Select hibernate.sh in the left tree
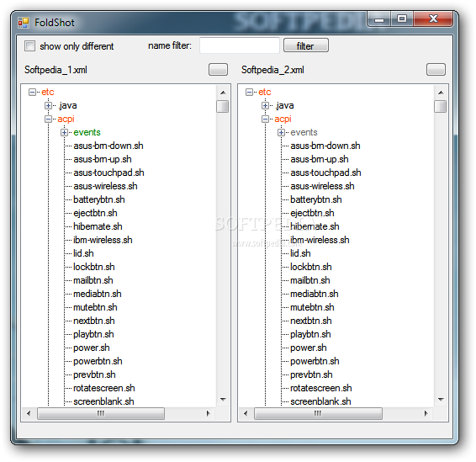The image size is (476, 462). coord(98,226)
